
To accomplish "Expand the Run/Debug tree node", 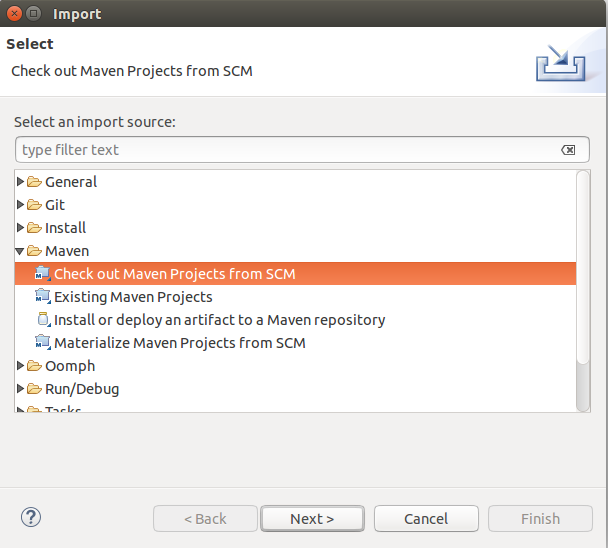I will 21,389.
